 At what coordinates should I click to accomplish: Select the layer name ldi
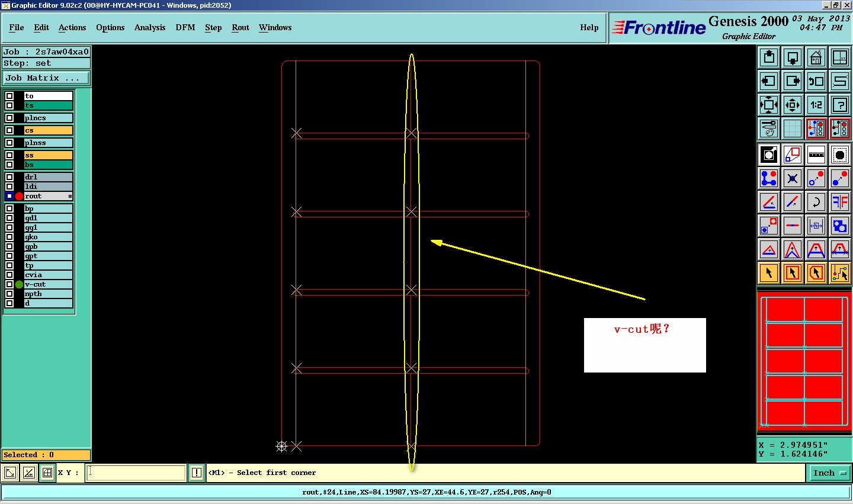49,187
